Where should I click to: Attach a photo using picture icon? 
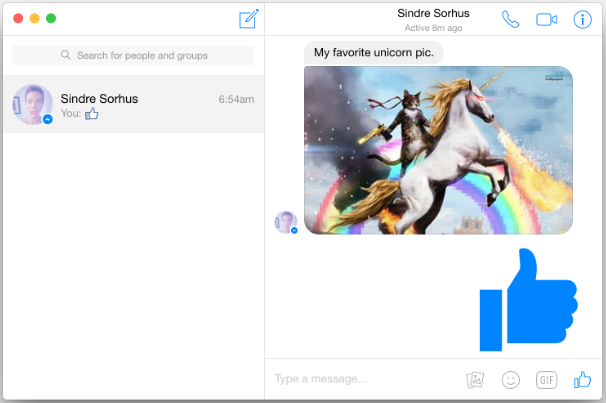pos(475,380)
